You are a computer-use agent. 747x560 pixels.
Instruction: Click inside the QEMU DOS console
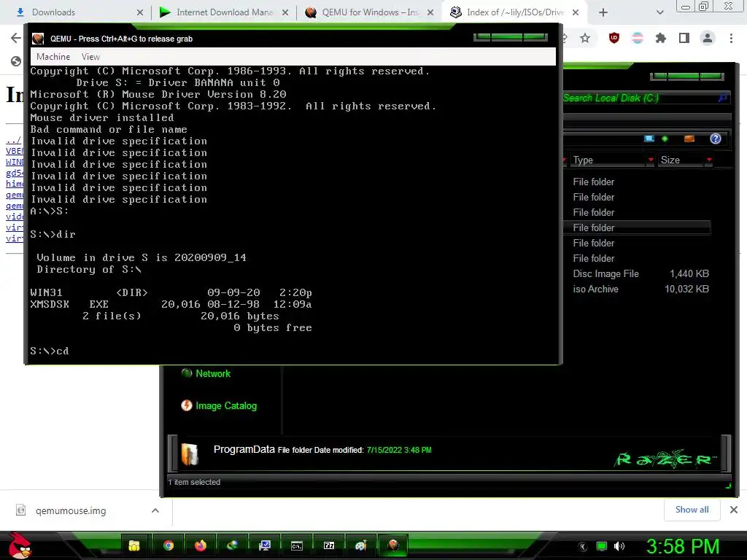click(293, 214)
